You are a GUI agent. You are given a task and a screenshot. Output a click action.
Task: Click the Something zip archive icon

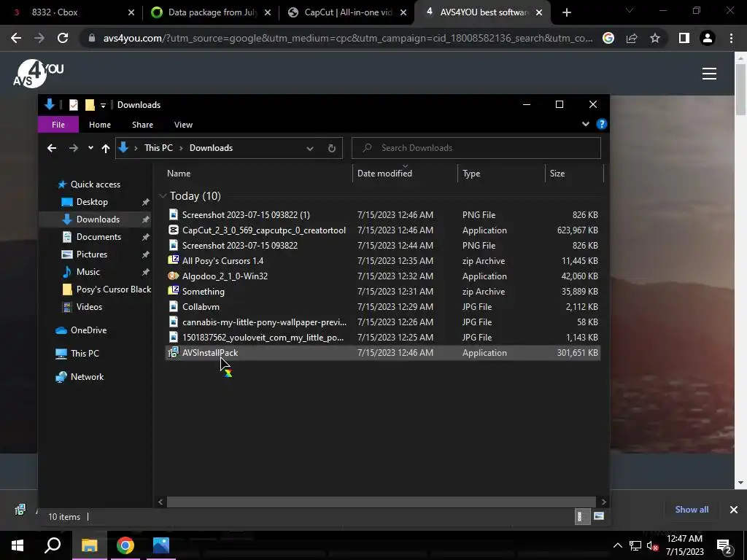(x=174, y=291)
